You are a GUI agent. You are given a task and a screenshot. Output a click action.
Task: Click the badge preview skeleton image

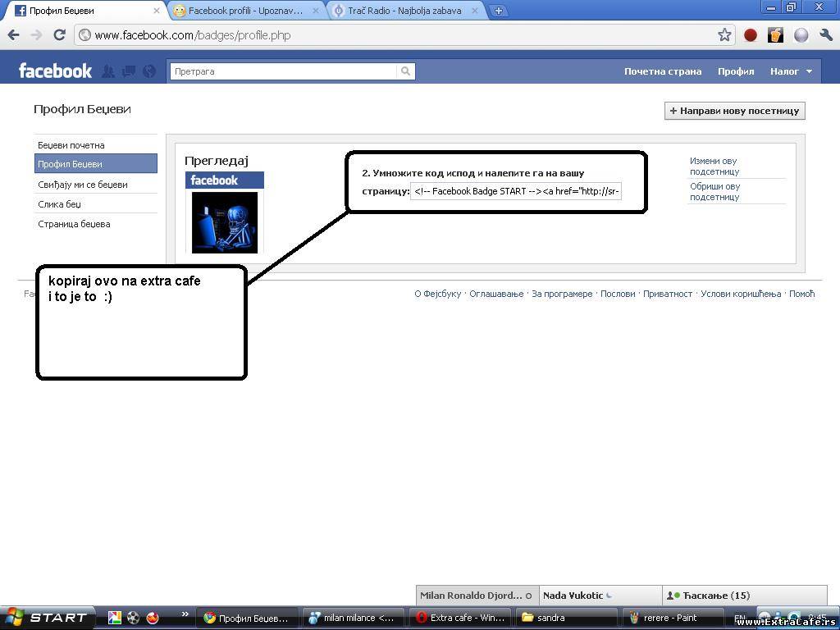[x=225, y=222]
